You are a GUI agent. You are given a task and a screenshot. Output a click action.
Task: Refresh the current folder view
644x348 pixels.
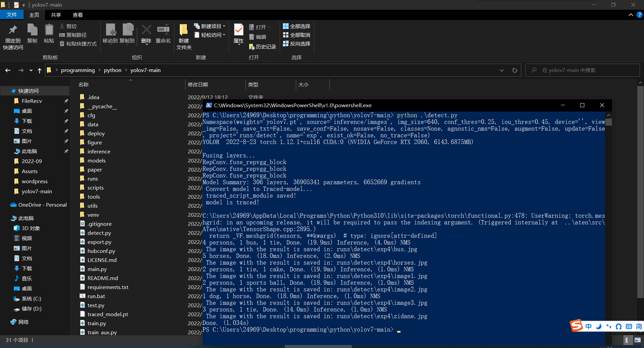515,70
